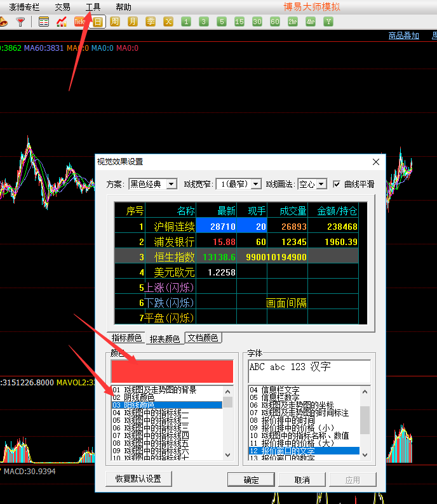Open the trend chart toolbar icon
The image size is (437, 504).
[x=62, y=22]
